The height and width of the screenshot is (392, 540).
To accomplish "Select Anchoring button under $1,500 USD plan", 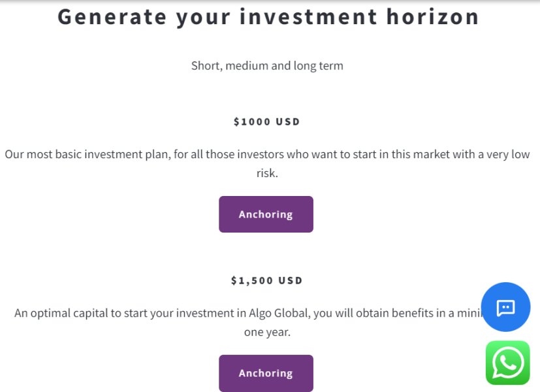I will coord(266,373).
